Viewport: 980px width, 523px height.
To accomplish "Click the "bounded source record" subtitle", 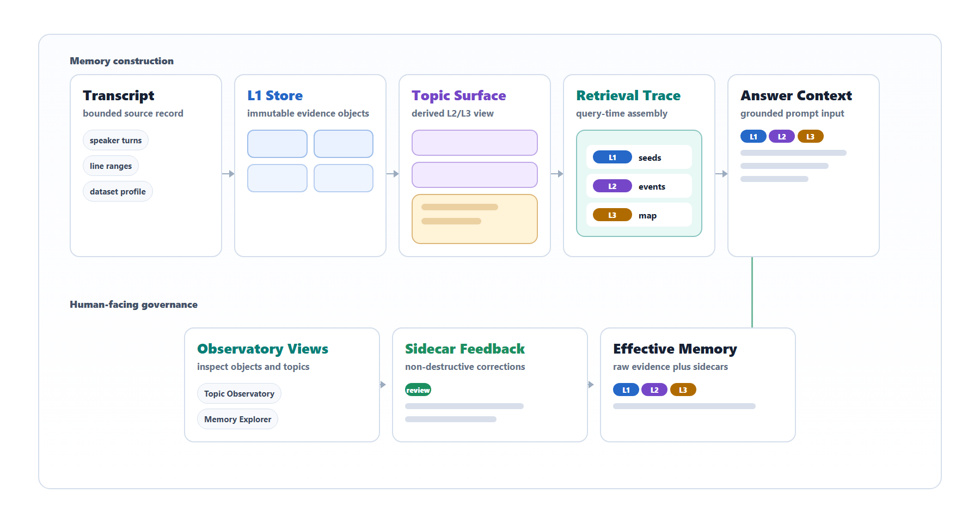I will (133, 113).
